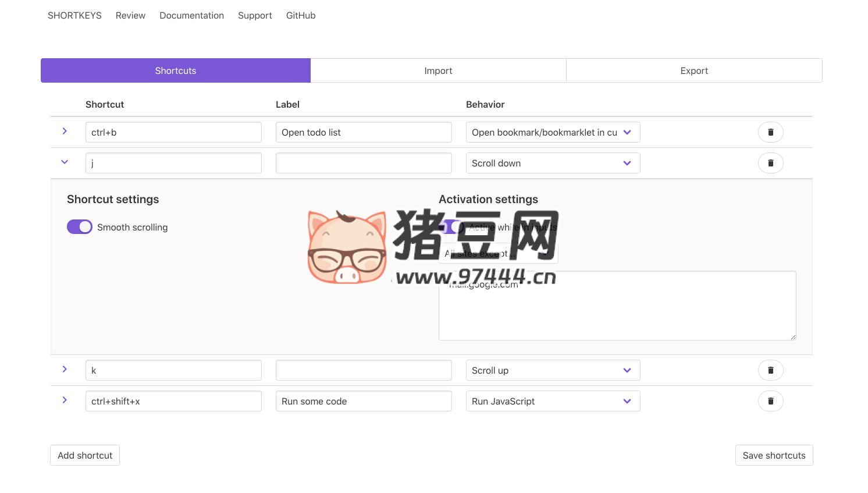Expand the ctrl+b shortcut settings
The image size is (868, 493).
pyautogui.click(x=65, y=132)
